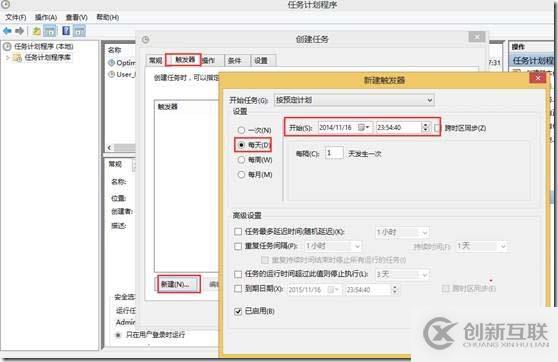Viewport: 558px width, 362px height.
Task: Click the 名称 column header in task list
Action: (x=115, y=50)
